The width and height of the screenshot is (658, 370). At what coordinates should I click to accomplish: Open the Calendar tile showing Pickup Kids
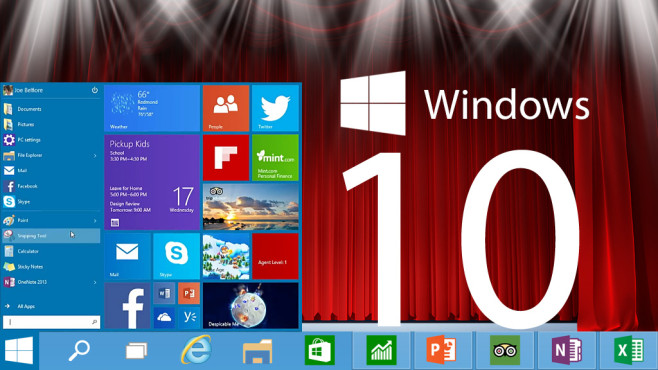click(152, 182)
